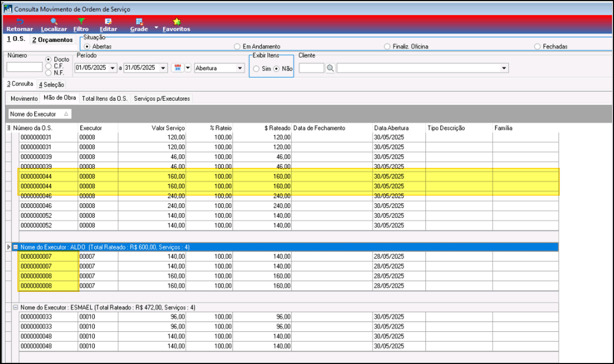Image resolution: width=614 pixels, height=364 pixels.
Task: Sort by Valor Serviço column header
Action: 152,128
